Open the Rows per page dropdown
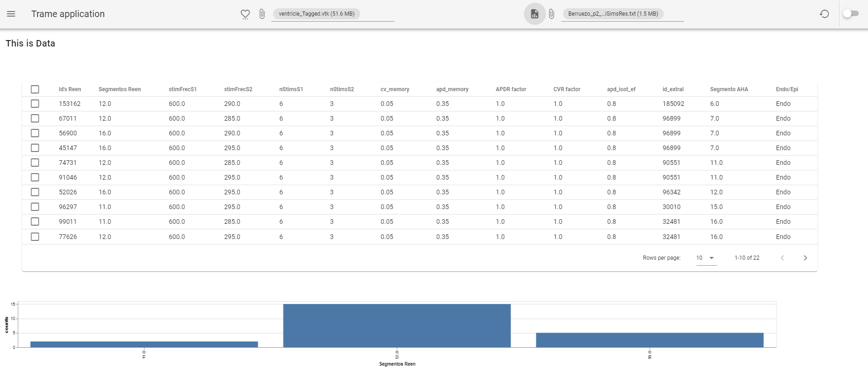This screenshot has height=373, width=868. coord(706,258)
